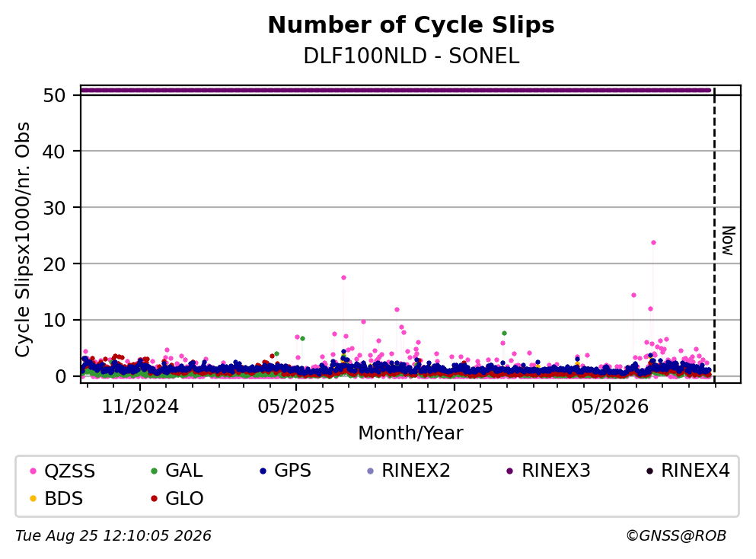This screenshot has width=756, height=559.
Task: Click the QZSS pink legend marker
Action: tap(33, 471)
